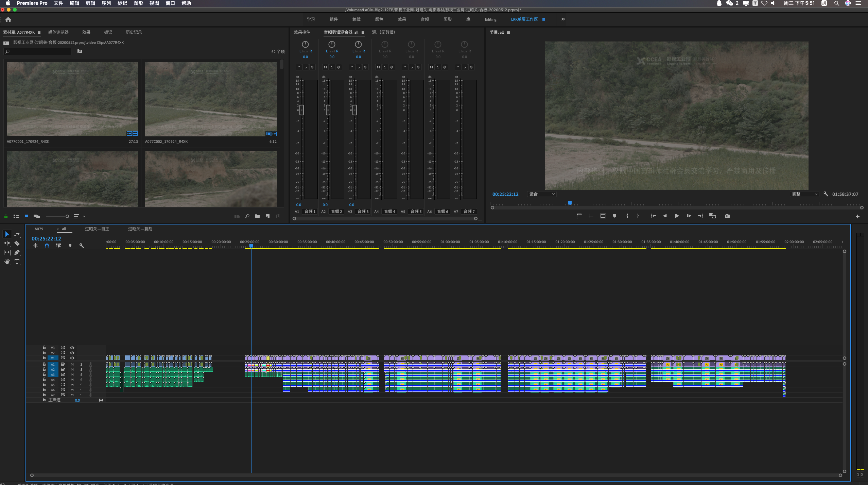Open the 完整 playback resolution dropdown
Viewport: 868px width, 485px height.
coord(804,194)
